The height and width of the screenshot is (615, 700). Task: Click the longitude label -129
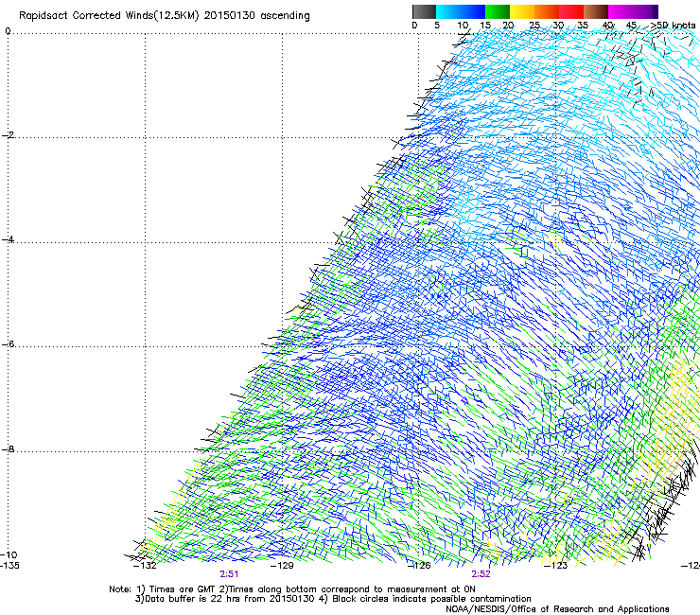[282, 566]
